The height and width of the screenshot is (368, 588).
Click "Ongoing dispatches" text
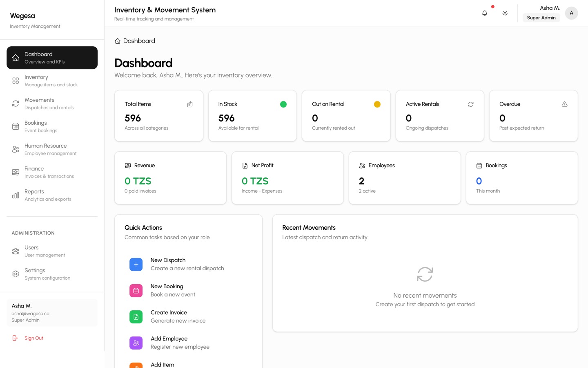pos(427,128)
